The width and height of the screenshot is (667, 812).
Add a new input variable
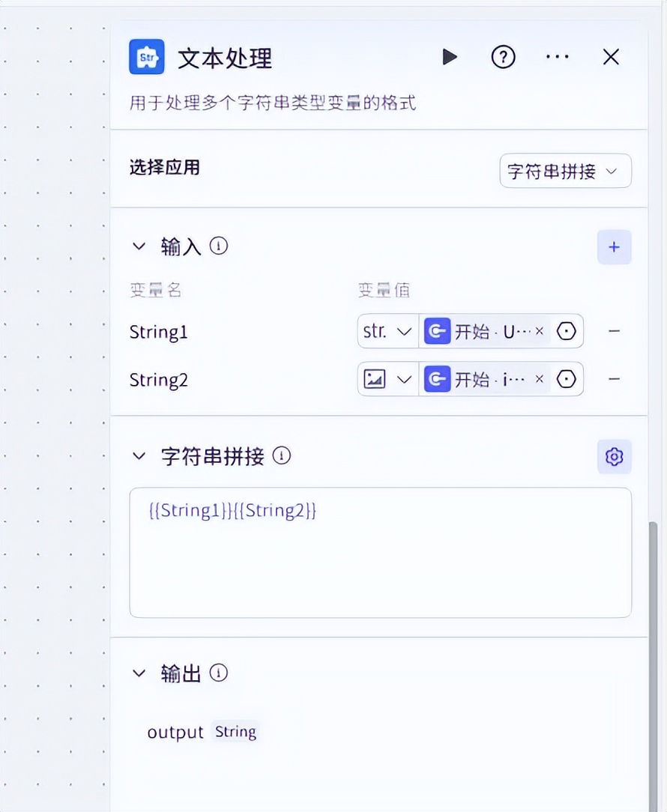pyautogui.click(x=614, y=247)
